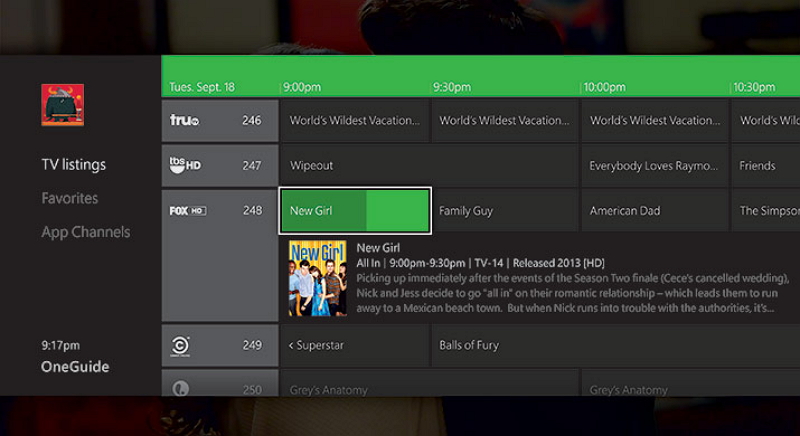Click the 10:30pm time slot header
This screenshot has width=800, height=436.
(x=754, y=87)
